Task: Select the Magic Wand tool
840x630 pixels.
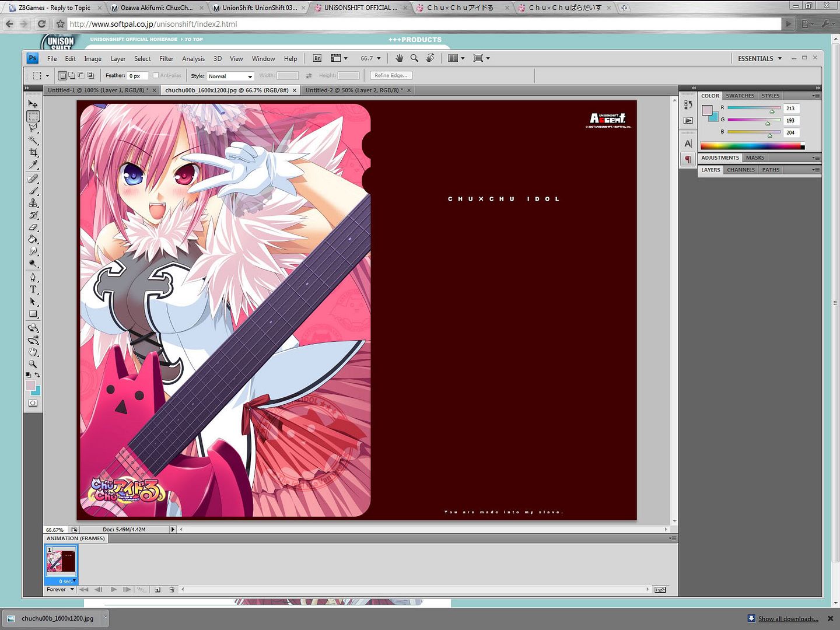Action: click(x=33, y=140)
